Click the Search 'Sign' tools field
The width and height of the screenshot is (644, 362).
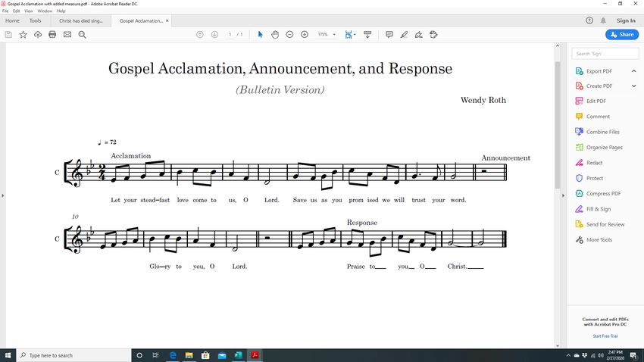pyautogui.click(x=605, y=54)
